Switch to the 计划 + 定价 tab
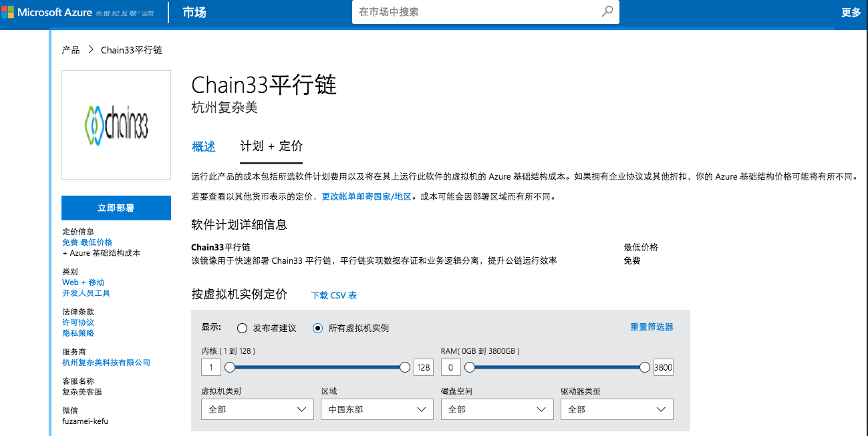Image resolution: width=868 pixels, height=436 pixels. [271, 147]
